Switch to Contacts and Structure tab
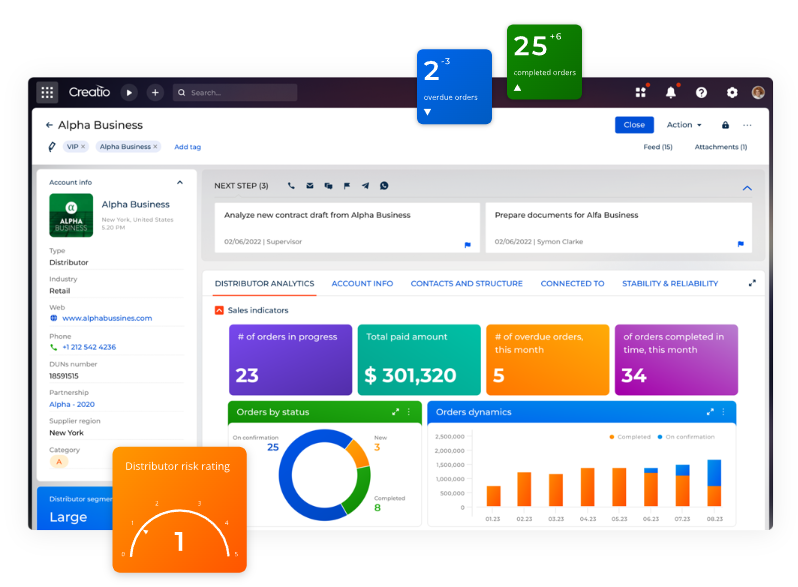 [x=467, y=284]
